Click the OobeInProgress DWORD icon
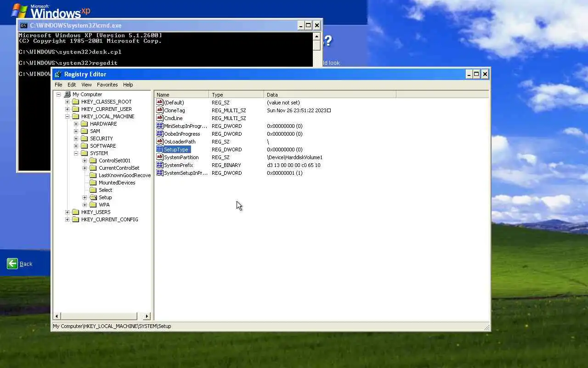The image size is (588, 368). point(160,134)
